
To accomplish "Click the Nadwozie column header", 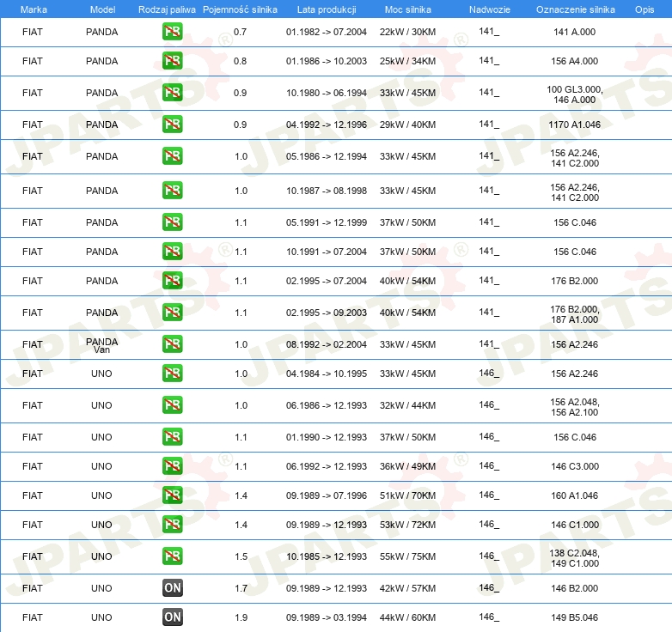I will tap(490, 9).
